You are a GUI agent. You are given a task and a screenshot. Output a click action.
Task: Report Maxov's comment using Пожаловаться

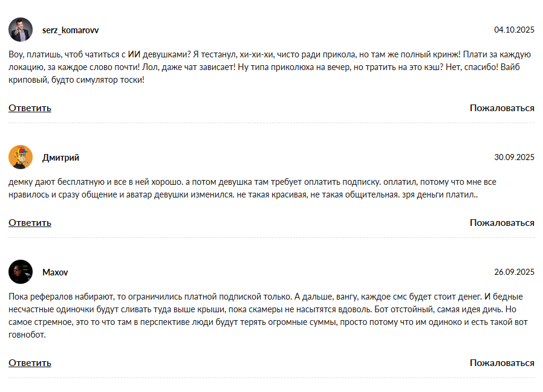click(x=502, y=363)
